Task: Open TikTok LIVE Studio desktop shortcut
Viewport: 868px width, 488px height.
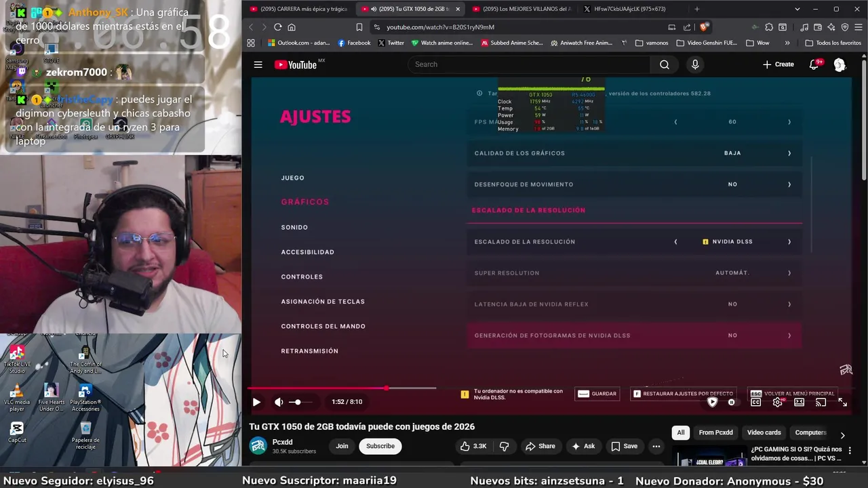Action: [17, 359]
